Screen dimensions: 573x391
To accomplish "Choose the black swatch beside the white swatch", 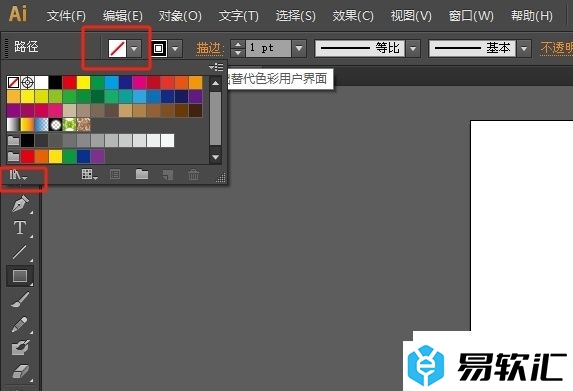I will coord(55,83).
